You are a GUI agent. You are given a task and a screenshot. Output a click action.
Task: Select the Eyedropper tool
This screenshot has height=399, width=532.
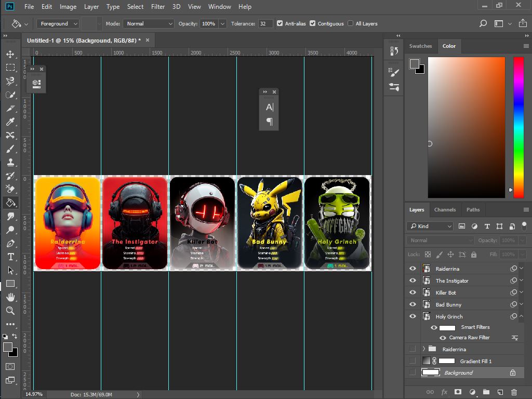10,122
